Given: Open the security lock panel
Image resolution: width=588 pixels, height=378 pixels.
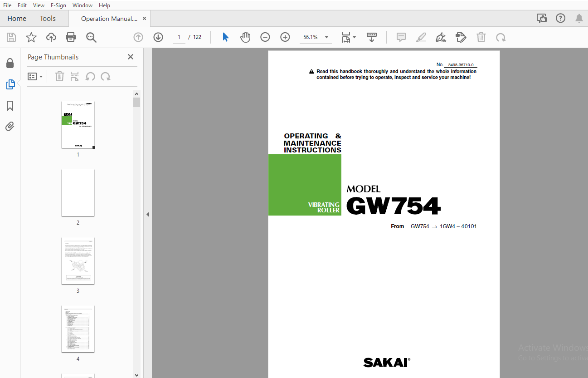Looking at the screenshot, I should 10,63.
